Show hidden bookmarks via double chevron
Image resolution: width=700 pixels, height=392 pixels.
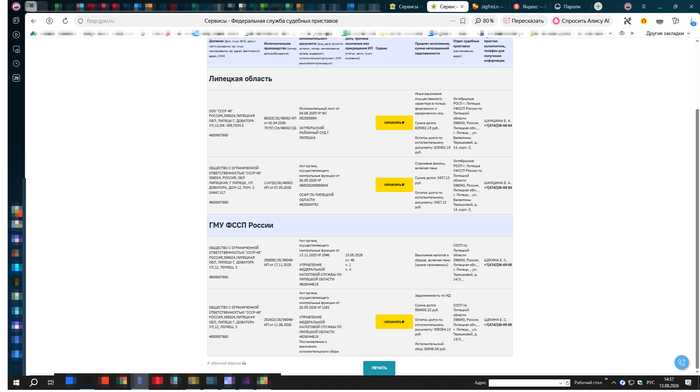[x=632, y=33]
